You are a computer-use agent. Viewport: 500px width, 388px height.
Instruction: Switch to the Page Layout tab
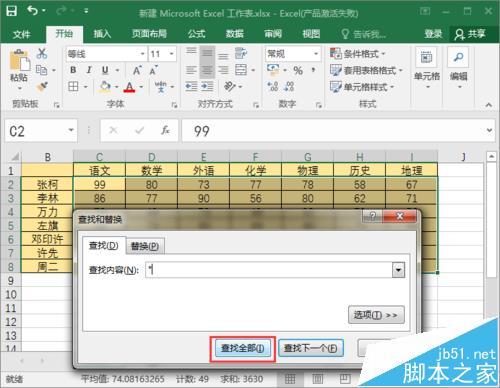(x=149, y=34)
